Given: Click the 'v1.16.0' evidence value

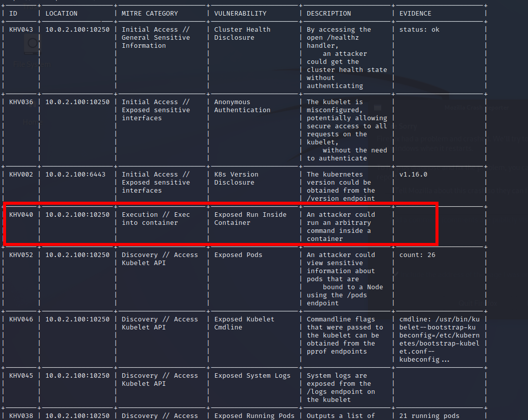Looking at the screenshot, I should (x=413, y=175).
